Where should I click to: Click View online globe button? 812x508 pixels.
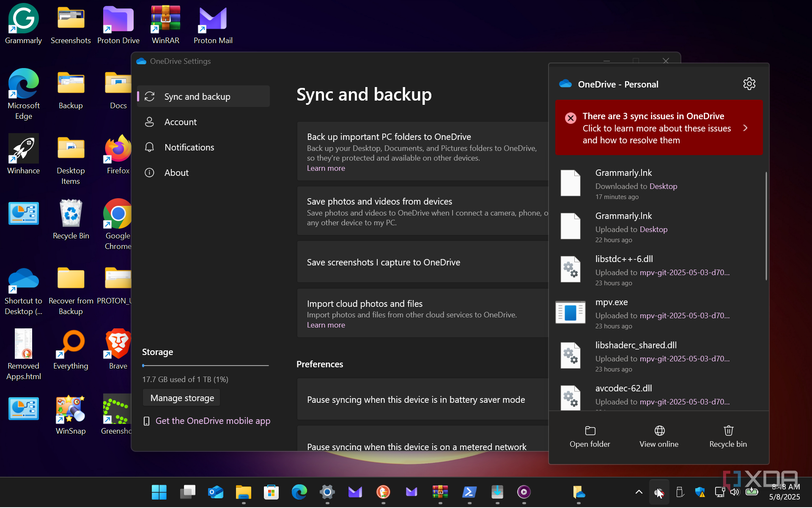[659, 437]
